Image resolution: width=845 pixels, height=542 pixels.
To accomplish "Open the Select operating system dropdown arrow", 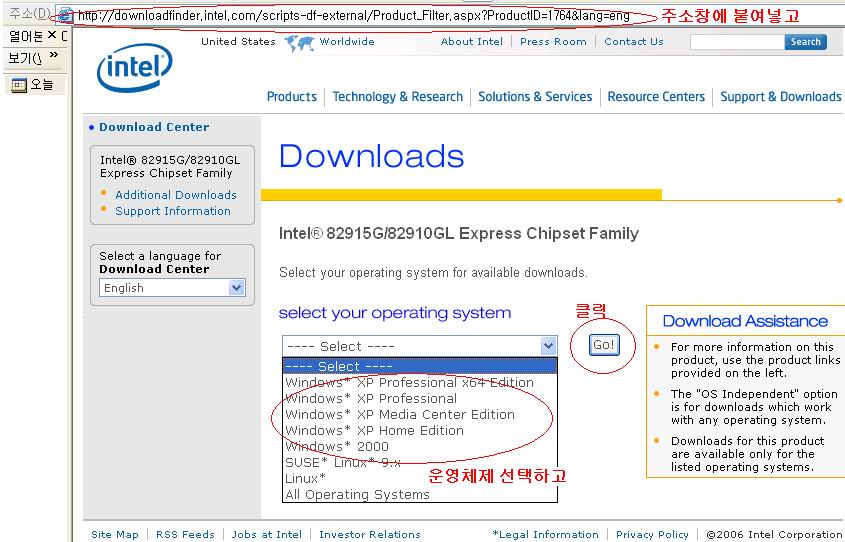I will click(548, 346).
